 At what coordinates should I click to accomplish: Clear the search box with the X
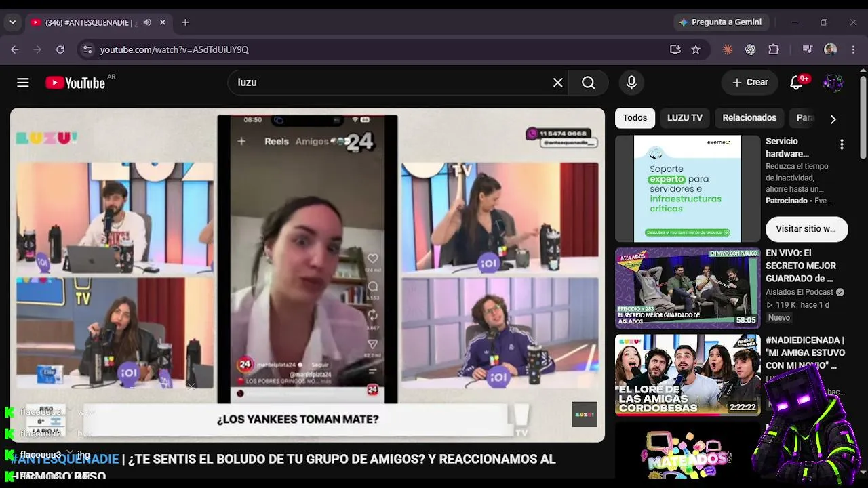click(557, 83)
